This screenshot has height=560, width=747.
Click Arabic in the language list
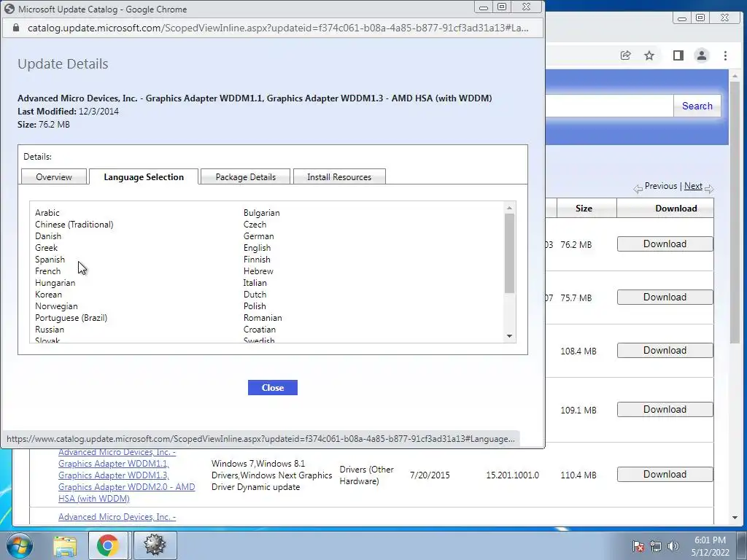tap(47, 213)
